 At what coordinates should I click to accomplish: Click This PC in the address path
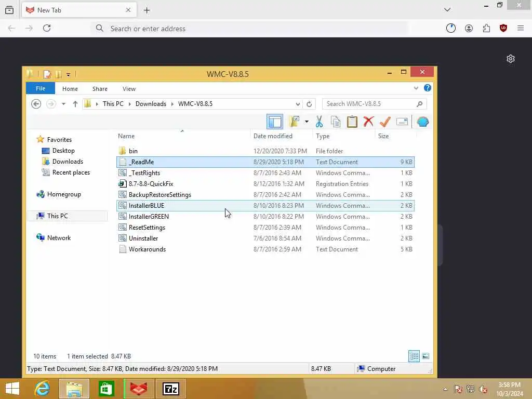[113, 104]
